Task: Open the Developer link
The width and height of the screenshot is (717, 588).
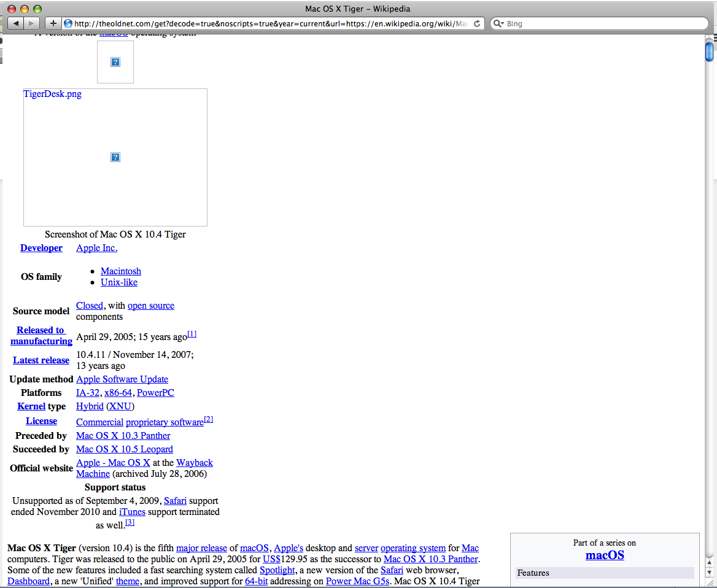Action: (41, 248)
